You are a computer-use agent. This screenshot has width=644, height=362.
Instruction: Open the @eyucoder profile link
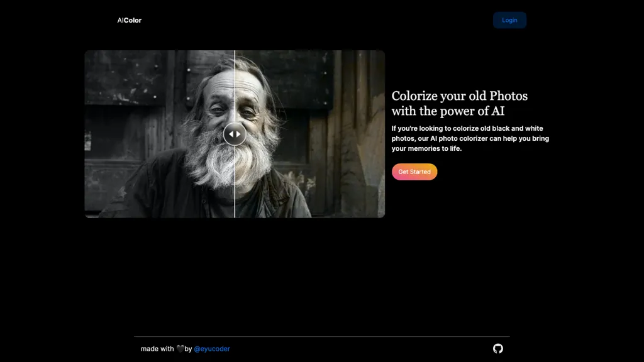click(x=212, y=348)
